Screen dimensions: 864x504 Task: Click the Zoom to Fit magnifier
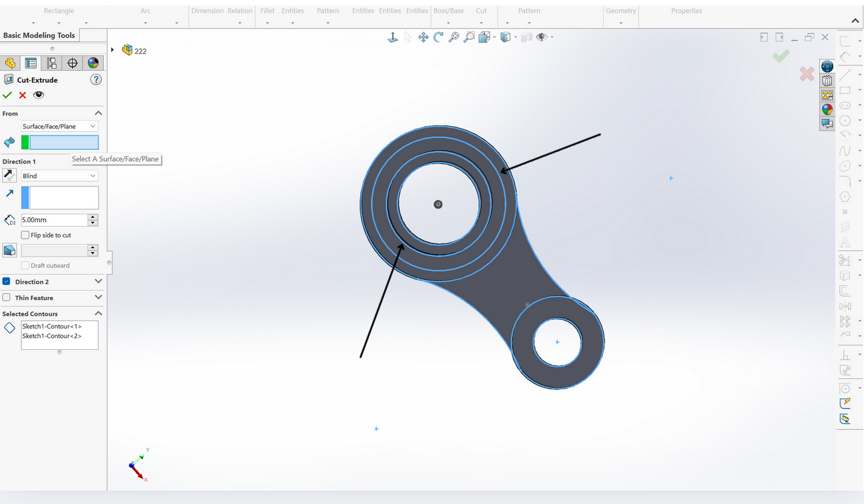click(454, 38)
